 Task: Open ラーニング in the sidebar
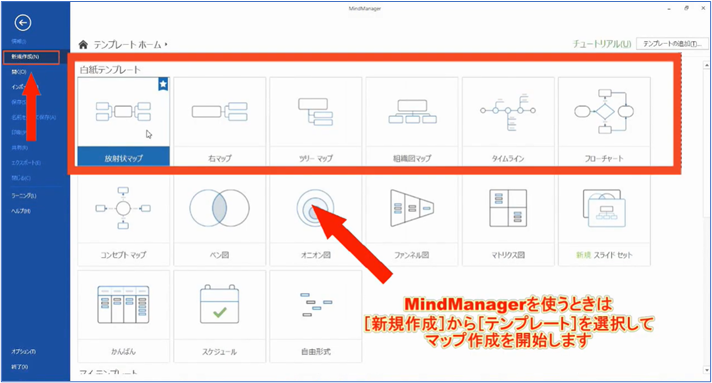tap(24, 196)
